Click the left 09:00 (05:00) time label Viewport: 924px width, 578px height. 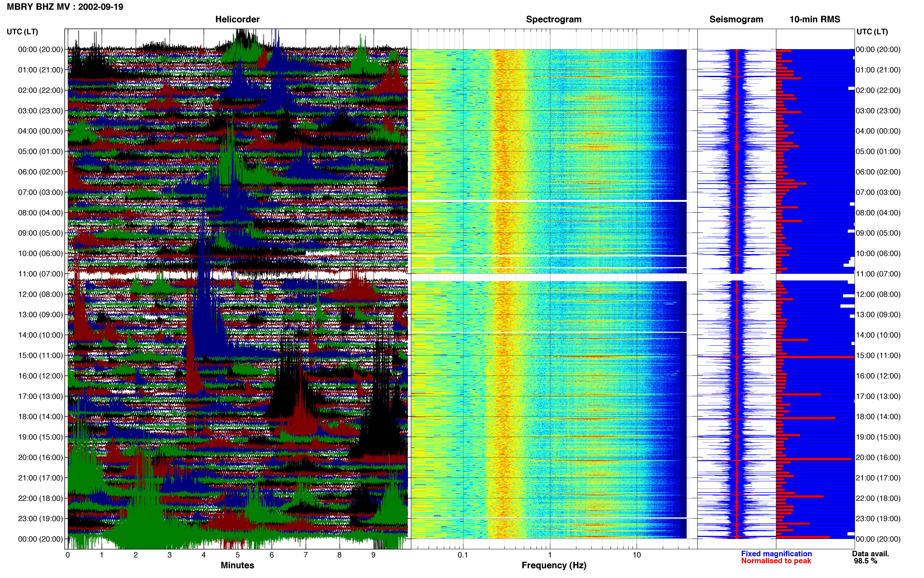tap(41, 233)
